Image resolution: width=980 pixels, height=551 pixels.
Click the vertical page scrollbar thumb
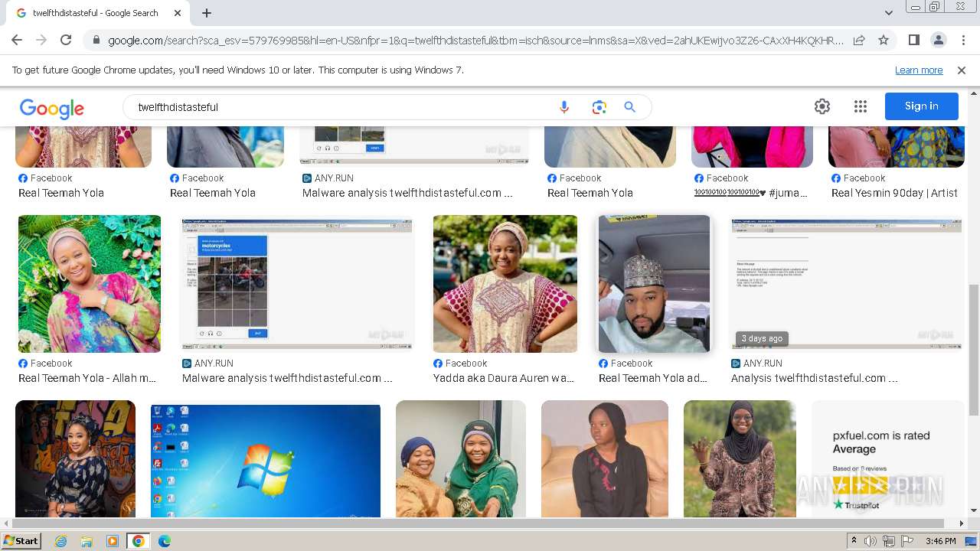tap(973, 349)
